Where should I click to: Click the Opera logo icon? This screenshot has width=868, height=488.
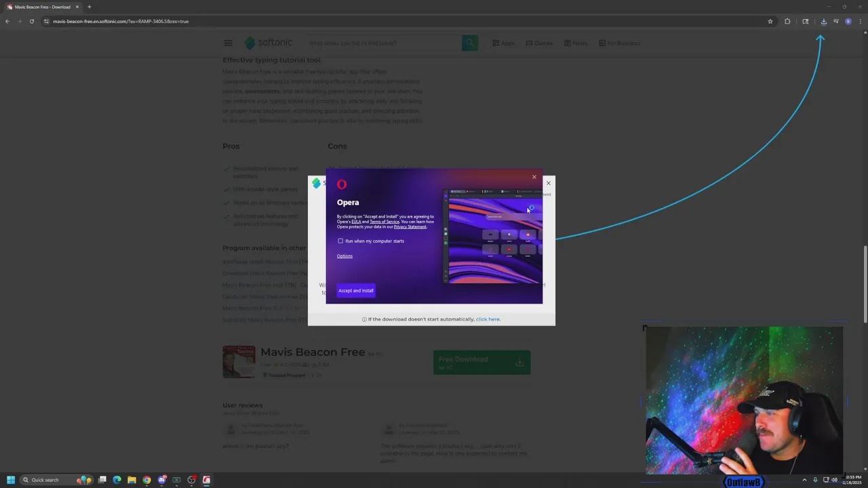(342, 184)
